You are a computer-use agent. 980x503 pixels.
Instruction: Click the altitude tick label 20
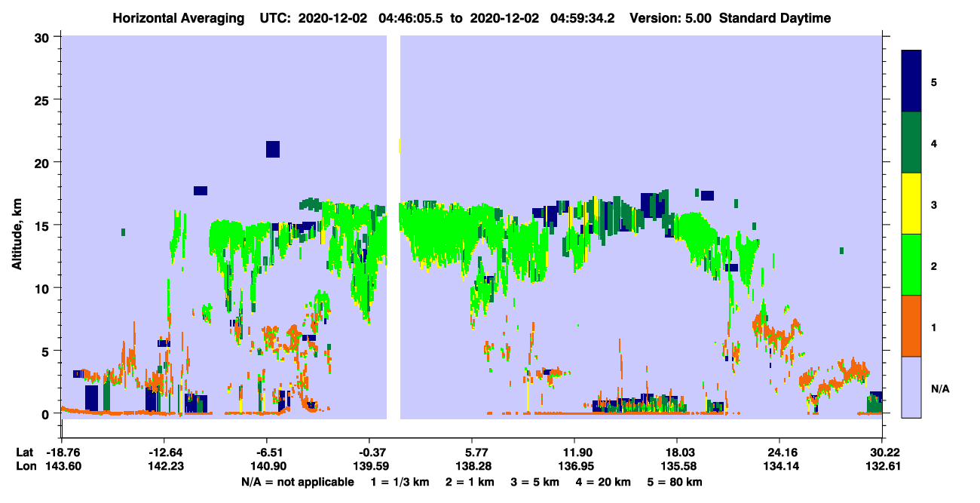42,162
